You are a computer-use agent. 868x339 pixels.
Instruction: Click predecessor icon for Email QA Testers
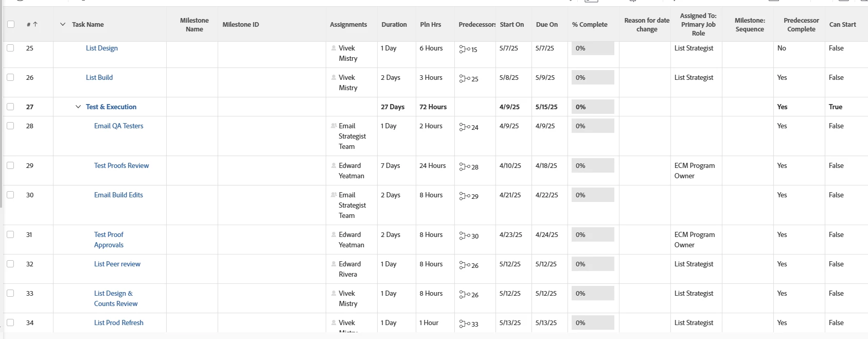463,127
